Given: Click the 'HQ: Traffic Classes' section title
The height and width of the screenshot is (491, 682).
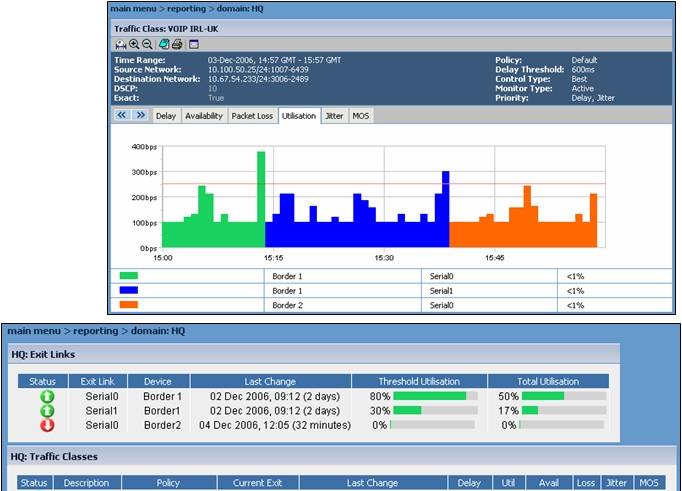Looking at the screenshot, I should (x=54, y=457).
